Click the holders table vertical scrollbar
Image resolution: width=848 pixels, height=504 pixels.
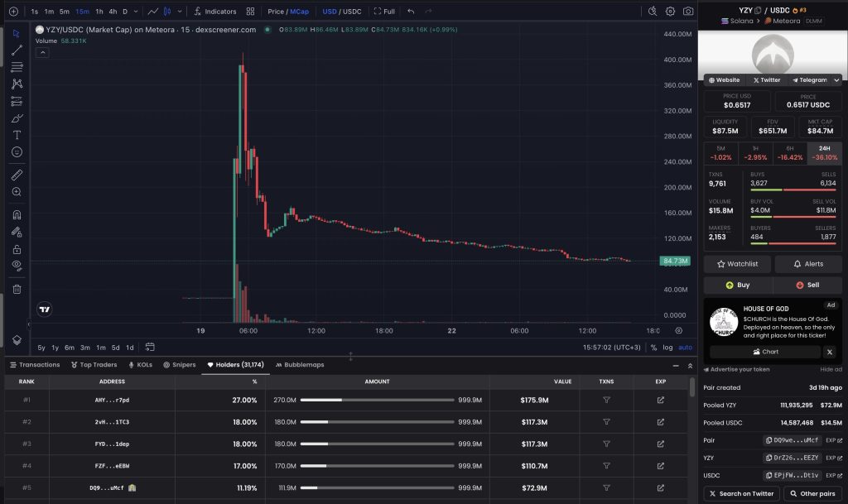click(x=692, y=387)
